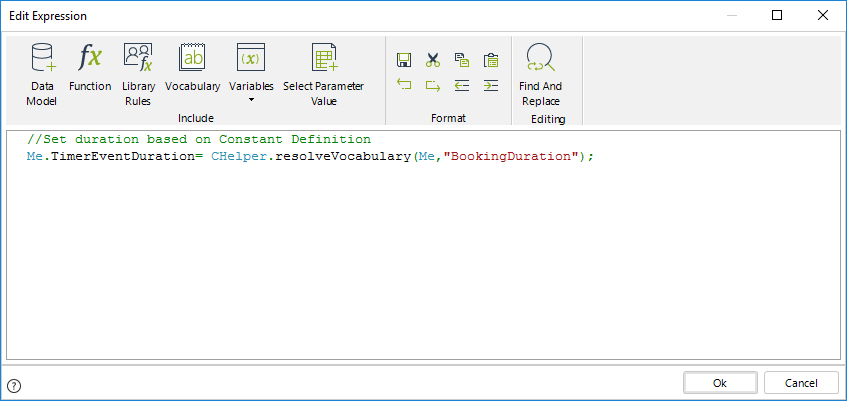Viewport: 847px width, 401px height.
Task: Click the Save floppy disk icon
Action: (x=404, y=60)
